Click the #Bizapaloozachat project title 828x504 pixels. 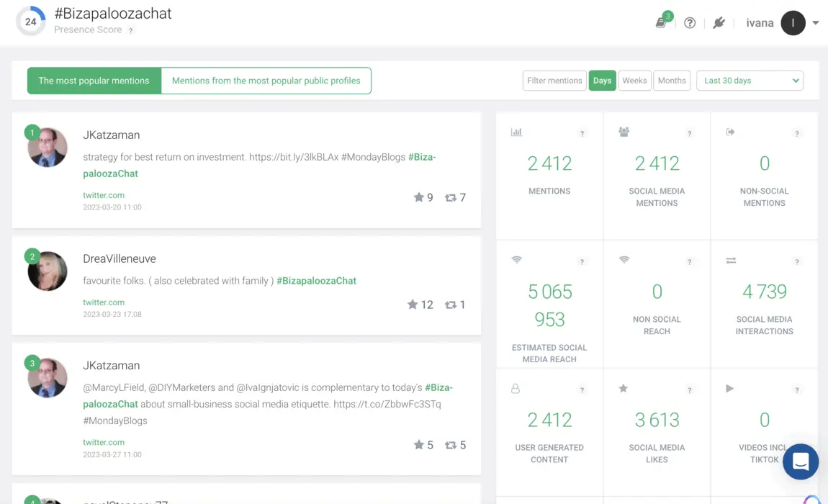coord(113,14)
